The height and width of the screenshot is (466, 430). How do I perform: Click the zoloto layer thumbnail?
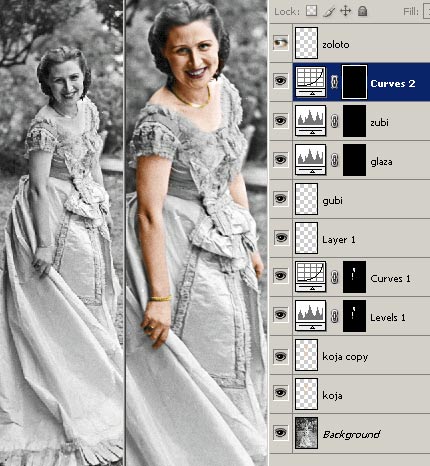point(306,43)
